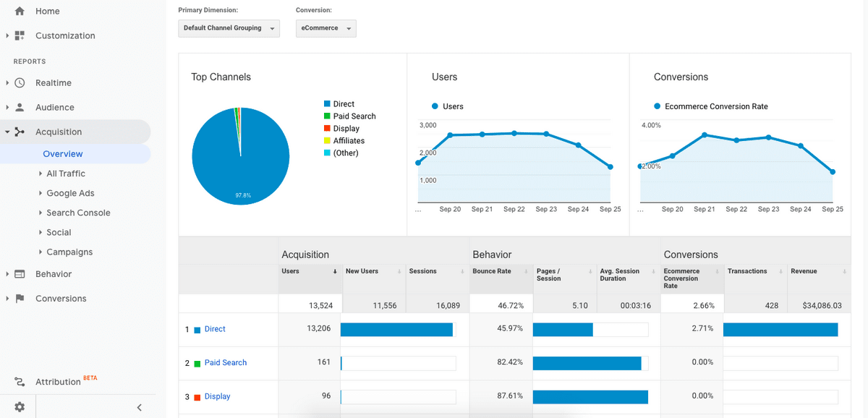This screenshot has height=418, width=868.
Task: Click total Revenue value $34,086.03
Action: click(822, 306)
